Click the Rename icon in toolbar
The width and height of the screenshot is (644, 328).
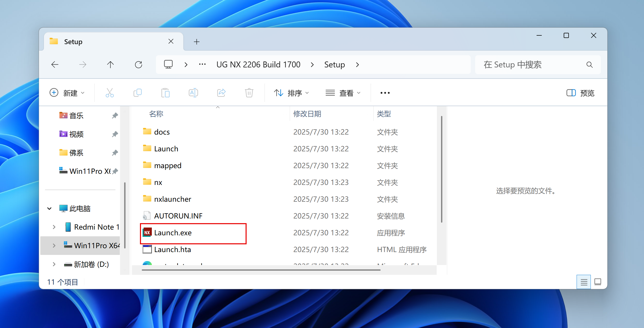[x=193, y=93]
